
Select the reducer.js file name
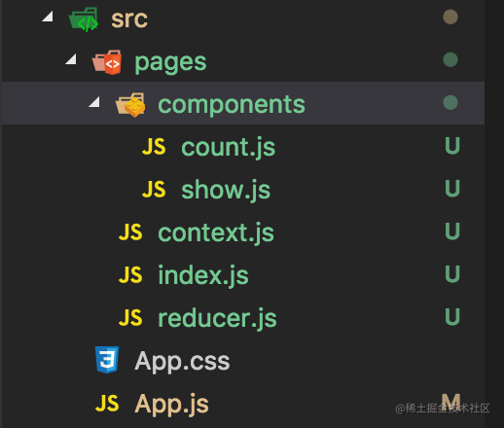tap(217, 318)
